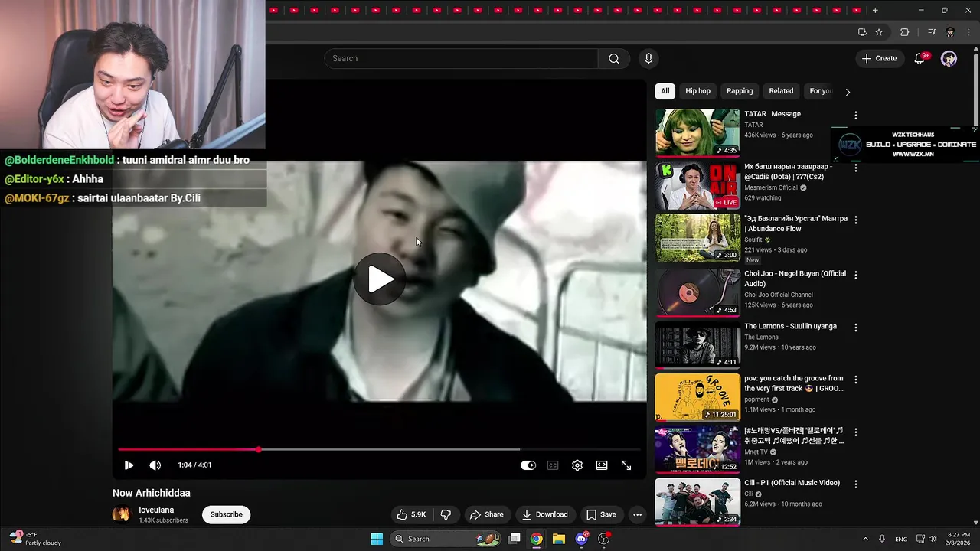Image resolution: width=980 pixels, height=551 pixels.
Task: Open the Windows Start menu
Action: pyautogui.click(x=377, y=539)
